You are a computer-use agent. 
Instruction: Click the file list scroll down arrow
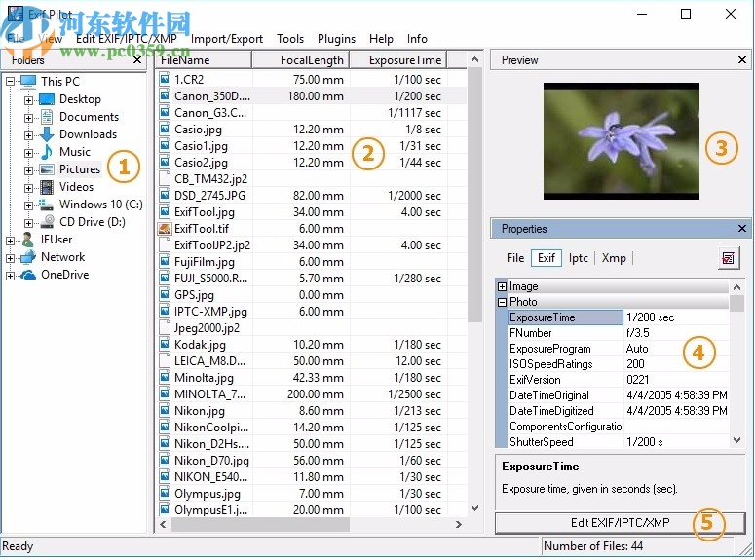(x=474, y=508)
